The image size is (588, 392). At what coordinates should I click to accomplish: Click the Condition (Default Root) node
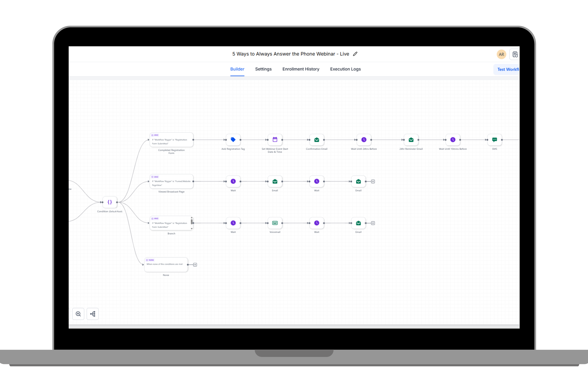tap(110, 202)
